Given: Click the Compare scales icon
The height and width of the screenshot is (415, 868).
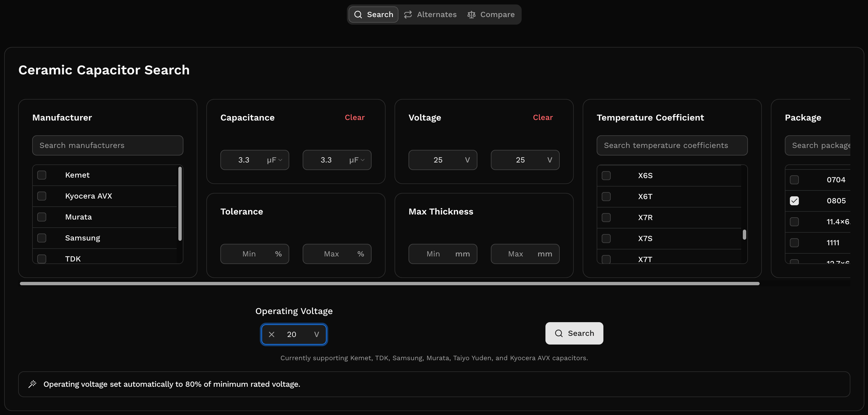Looking at the screenshot, I should [x=471, y=15].
